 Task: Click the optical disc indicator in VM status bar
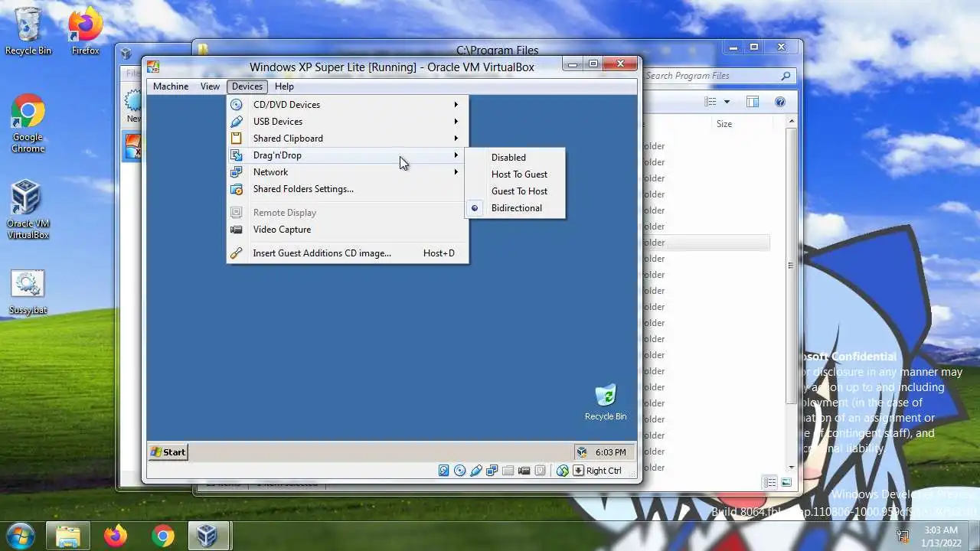tap(459, 471)
